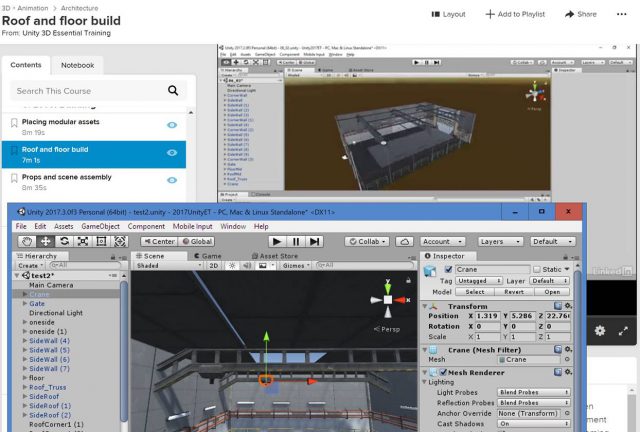The width and height of the screenshot is (640, 432).
Task: Switch to the Game tab
Action: point(207,256)
